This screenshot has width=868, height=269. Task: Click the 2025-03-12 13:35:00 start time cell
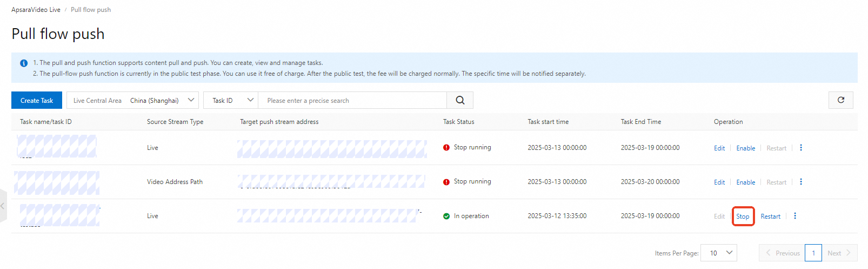click(557, 216)
